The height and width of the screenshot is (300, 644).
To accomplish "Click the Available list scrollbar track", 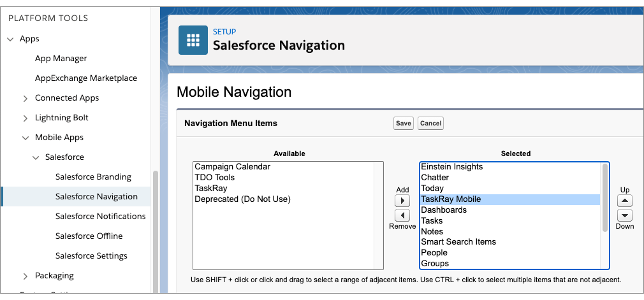I will (378, 215).
